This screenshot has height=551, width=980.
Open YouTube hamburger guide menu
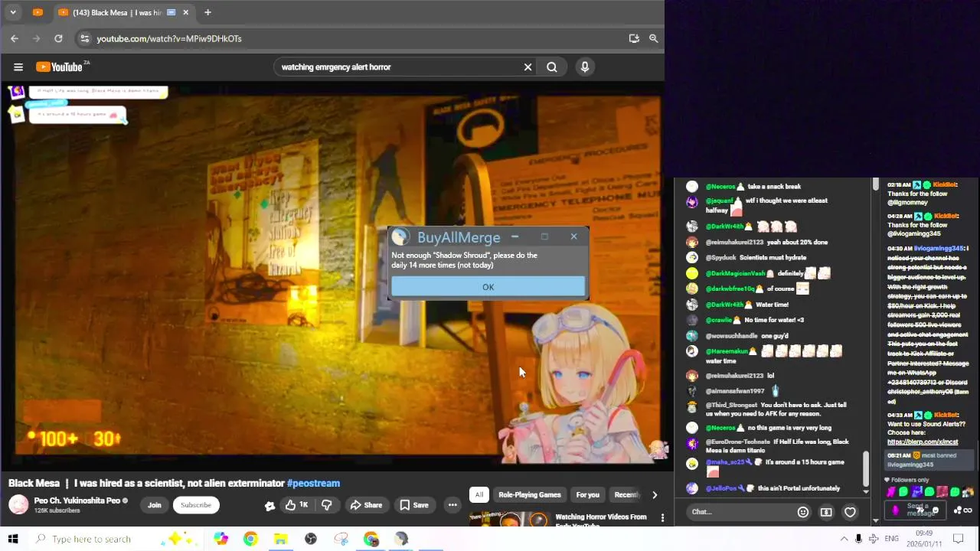18,67
